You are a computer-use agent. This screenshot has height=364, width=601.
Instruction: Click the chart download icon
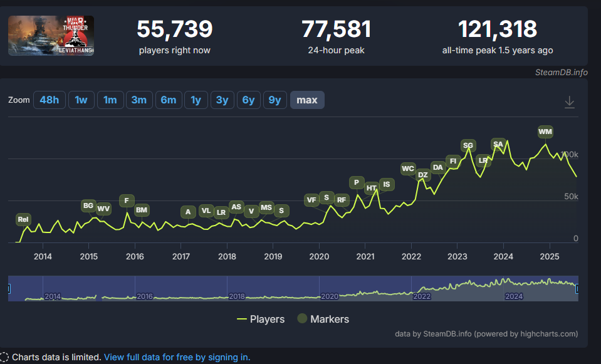click(x=569, y=102)
